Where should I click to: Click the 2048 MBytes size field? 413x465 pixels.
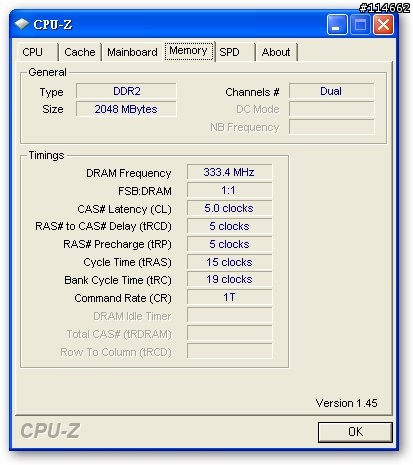[126, 109]
